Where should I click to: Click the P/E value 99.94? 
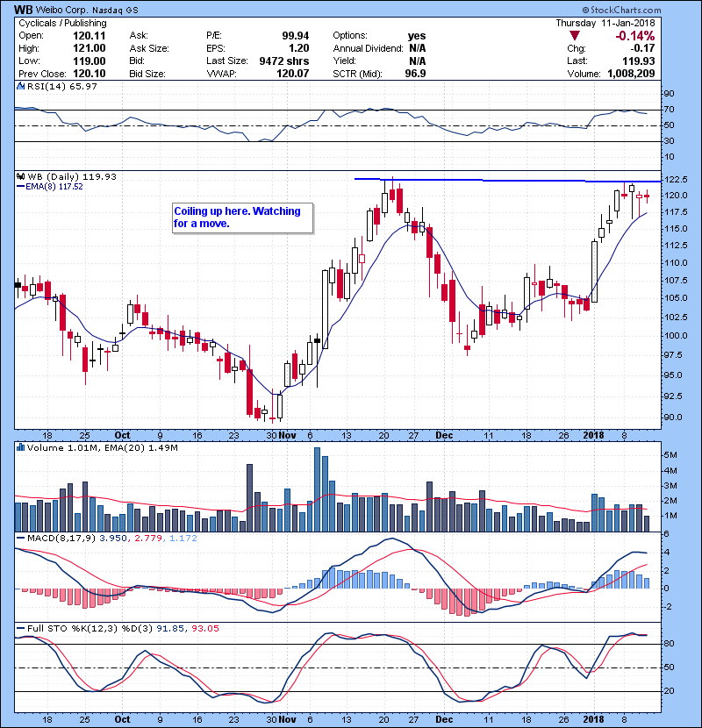pyautogui.click(x=296, y=36)
